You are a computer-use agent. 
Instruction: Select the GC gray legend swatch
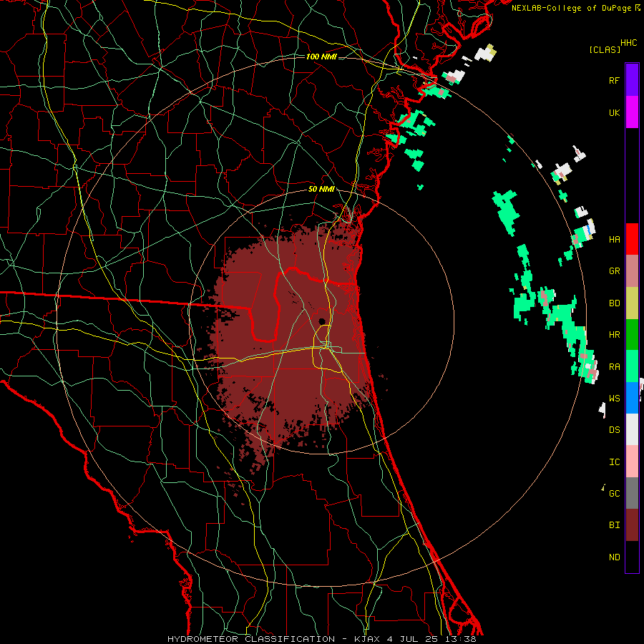coord(632,493)
